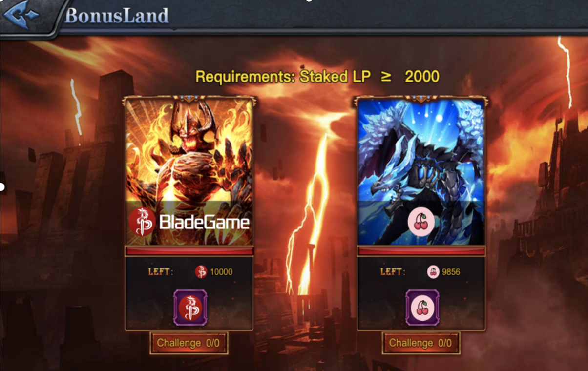
Task: Select the purple BladeGame token reward box
Action: [190, 308]
